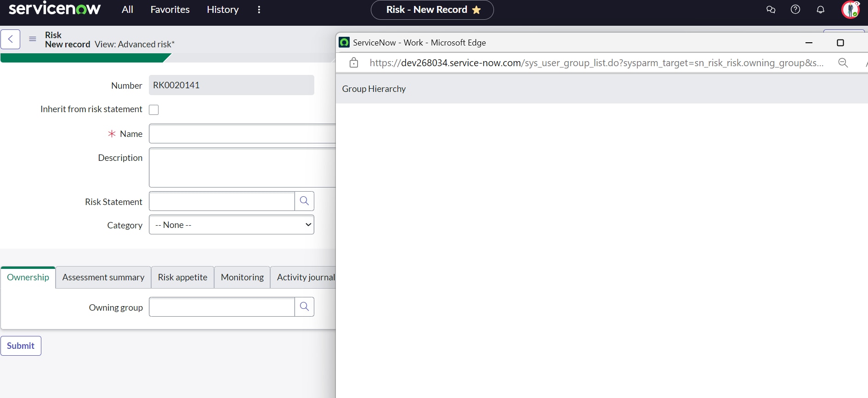
Task: Open Risk Statement lookup magnifier
Action: point(304,201)
